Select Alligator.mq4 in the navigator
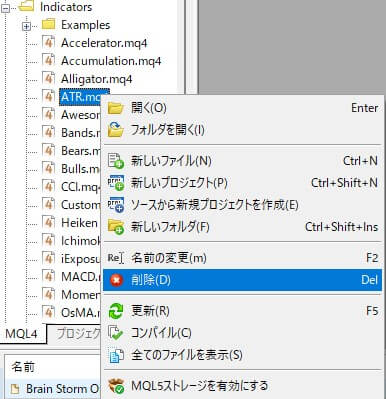The image size is (386, 399). [x=96, y=79]
